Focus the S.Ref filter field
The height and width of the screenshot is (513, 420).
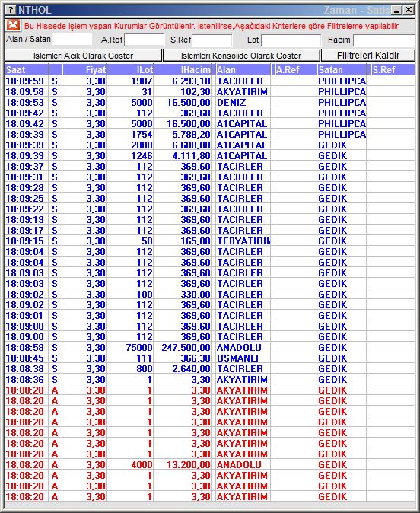click(x=212, y=40)
